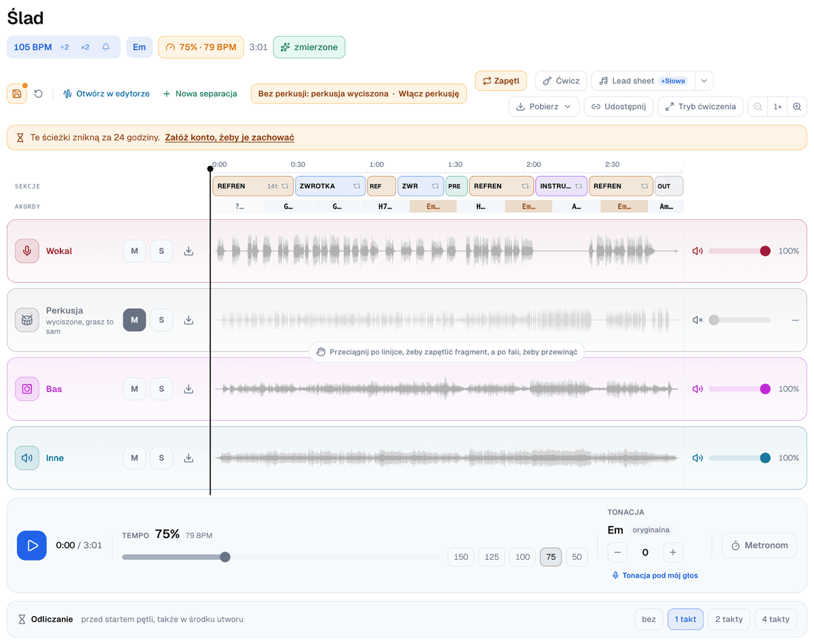This screenshot has height=644, width=814.
Task: Select the 2 takty count-in option
Action: [x=728, y=619]
